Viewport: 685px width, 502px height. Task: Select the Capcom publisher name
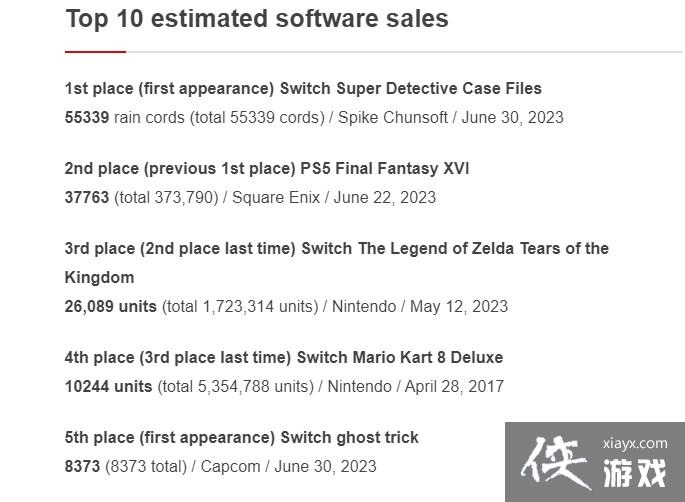pyautogui.click(x=230, y=466)
